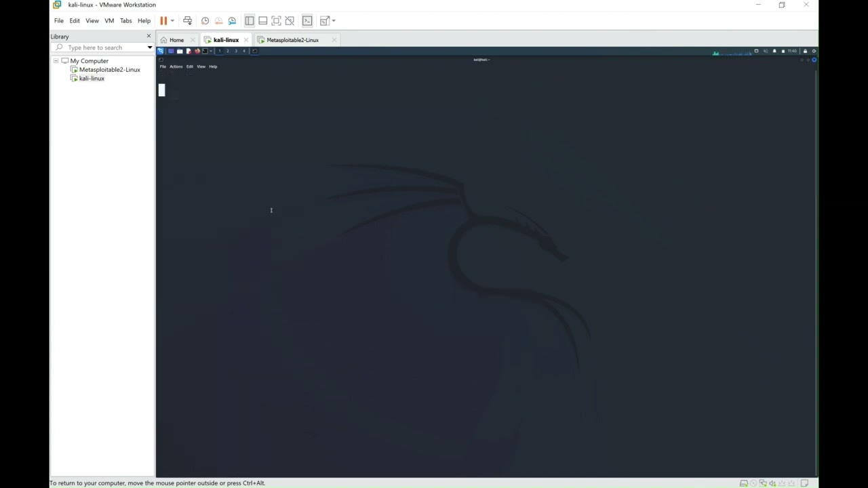Toggle the library sidebar view
This screenshot has height=488, width=868.
click(250, 21)
